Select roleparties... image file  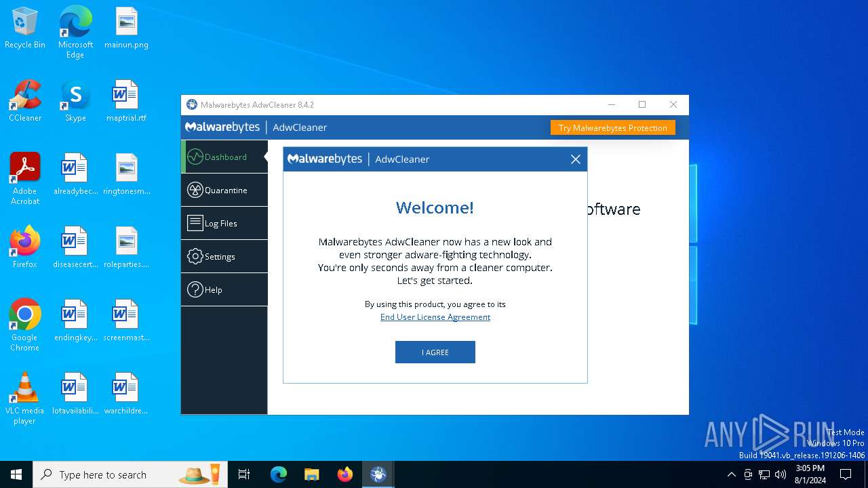[x=126, y=248]
